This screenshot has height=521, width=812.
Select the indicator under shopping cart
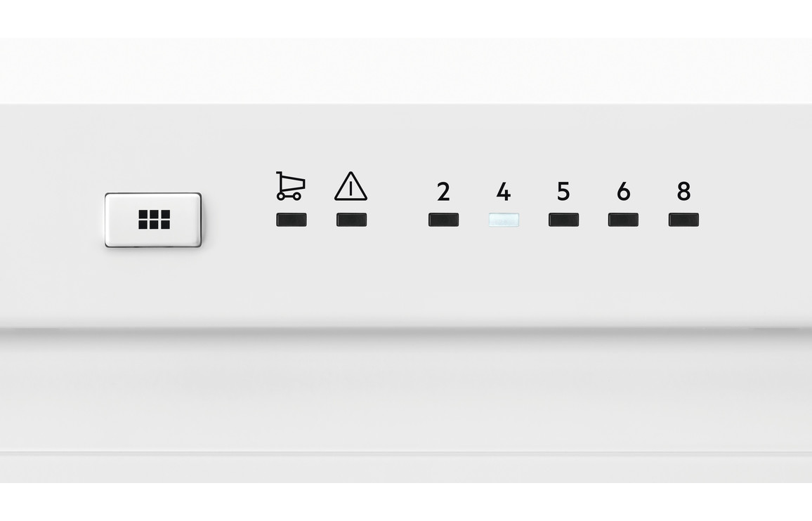[292, 220]
